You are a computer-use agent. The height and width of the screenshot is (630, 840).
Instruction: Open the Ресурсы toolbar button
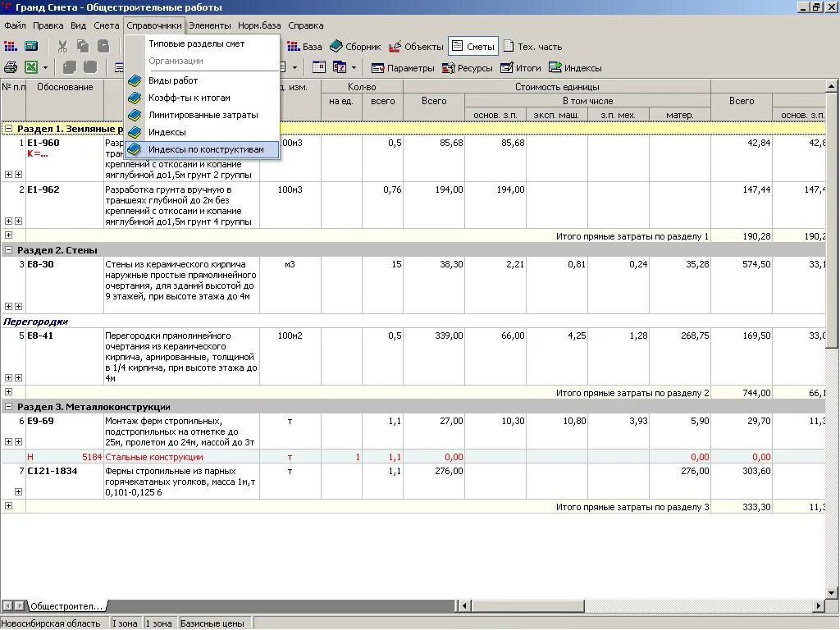(x=467, y=68)
